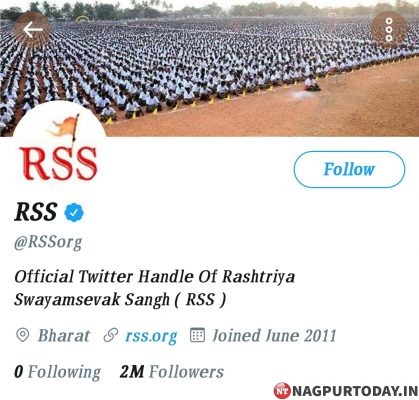Tap the back arrow icon

tap(33, 30)
